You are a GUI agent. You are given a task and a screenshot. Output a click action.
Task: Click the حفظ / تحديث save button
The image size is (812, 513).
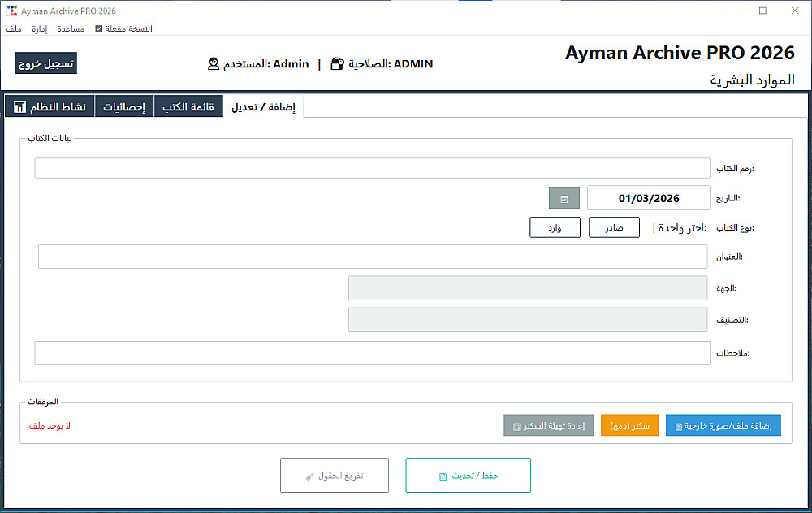coord(469,475)
